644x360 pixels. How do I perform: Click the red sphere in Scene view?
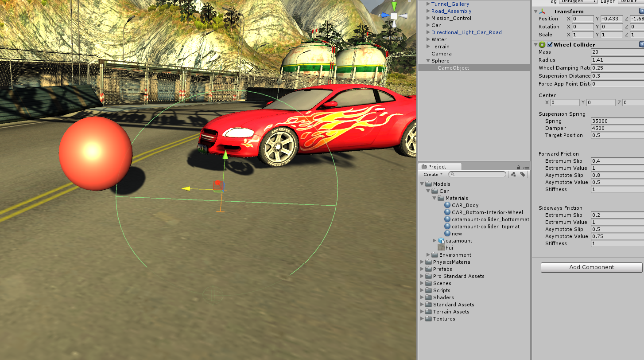click(x=95, y=153)
